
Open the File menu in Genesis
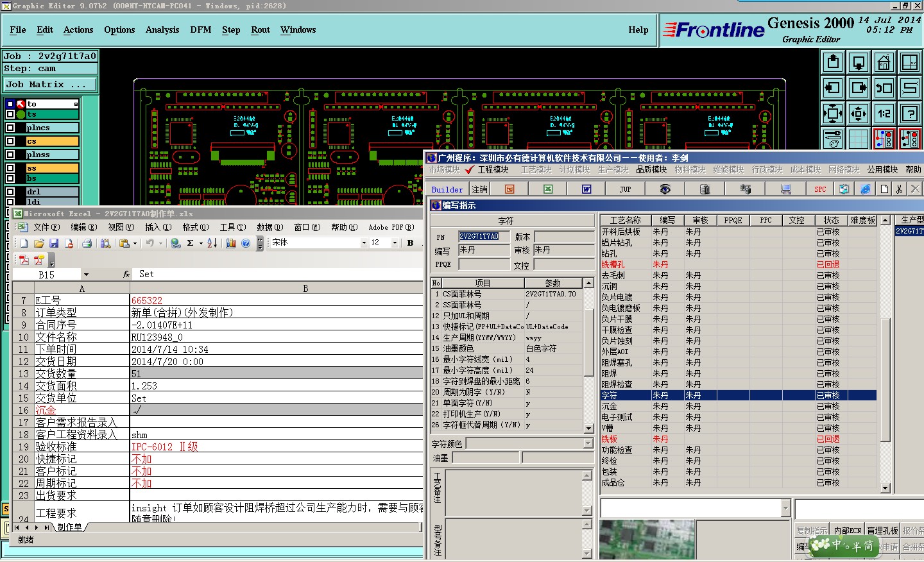coord(18,30)
